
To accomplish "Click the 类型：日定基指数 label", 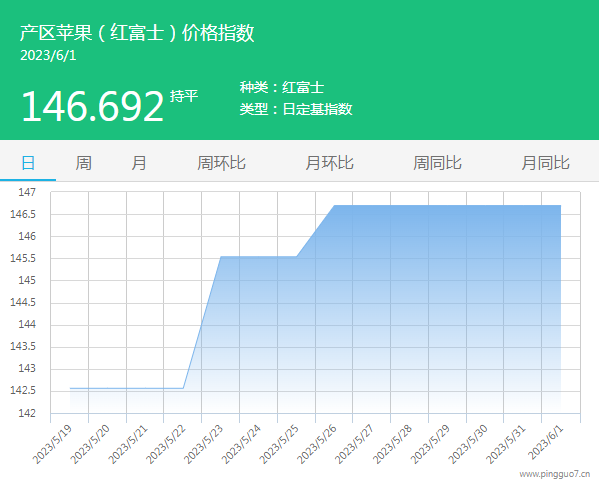I will (x=296, y=109).
